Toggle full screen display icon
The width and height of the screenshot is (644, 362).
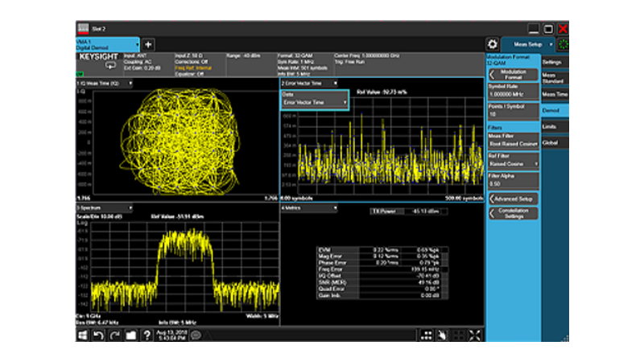[x=475, y=335]
